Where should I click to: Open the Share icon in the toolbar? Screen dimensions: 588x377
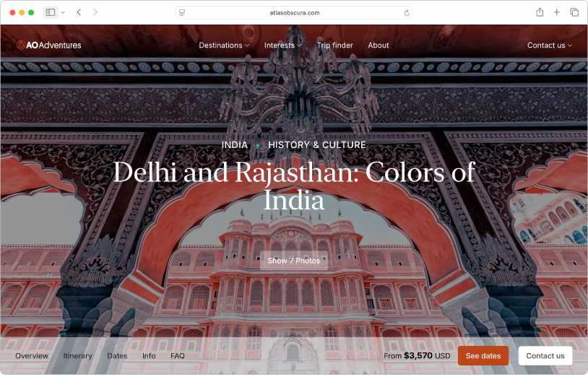click(x=540, y=12)
